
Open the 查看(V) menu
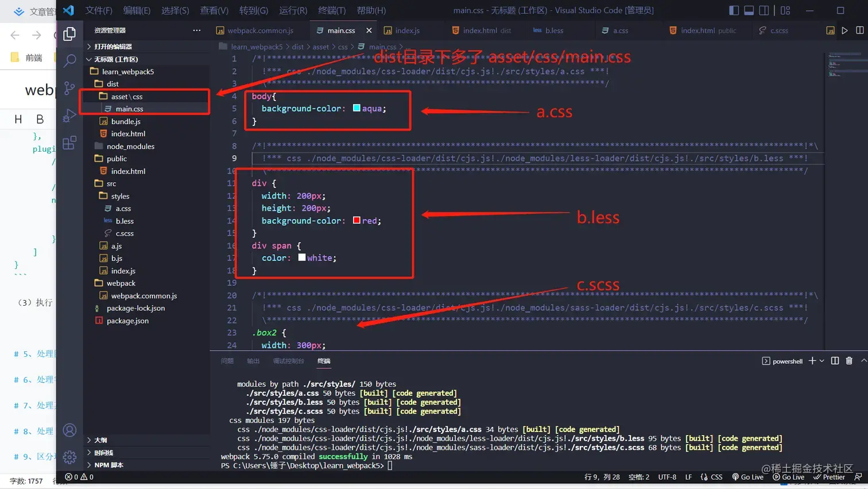click(214, 10)
